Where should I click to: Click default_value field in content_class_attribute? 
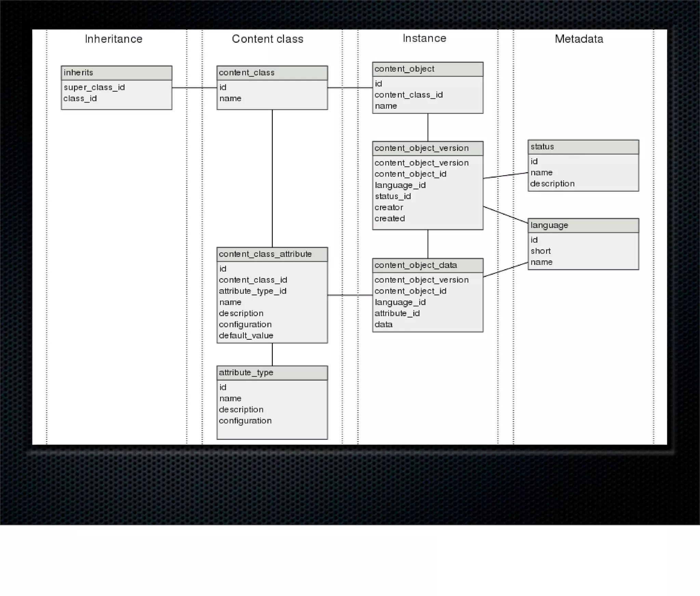click(x=246, y=336)
